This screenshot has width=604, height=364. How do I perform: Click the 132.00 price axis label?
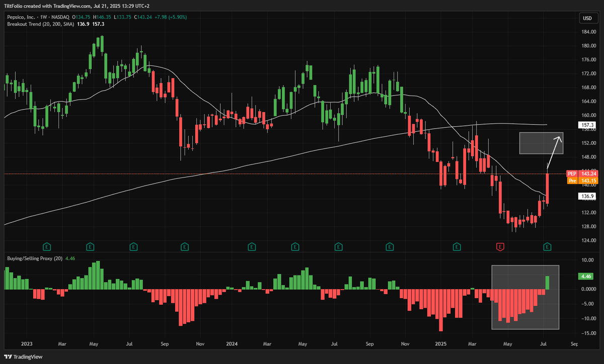[x=588, y=212]
